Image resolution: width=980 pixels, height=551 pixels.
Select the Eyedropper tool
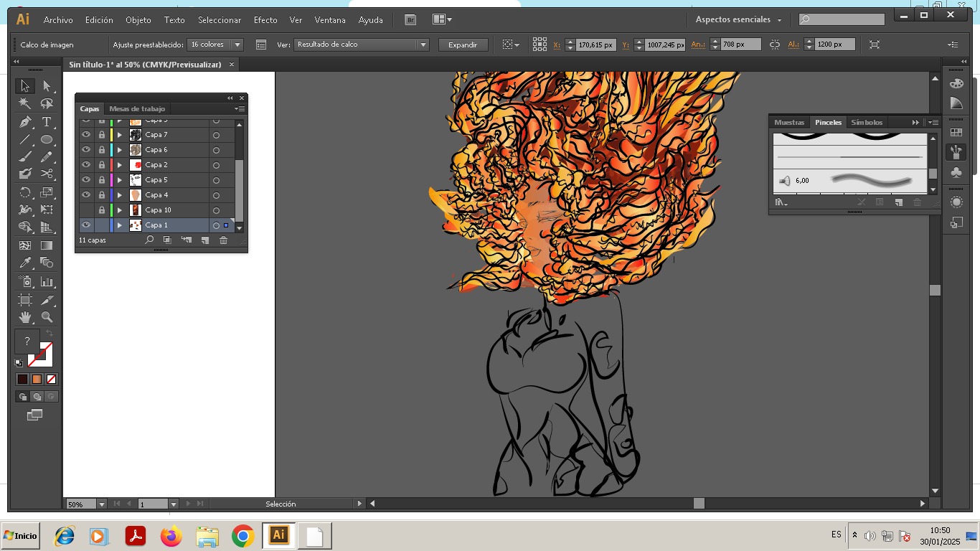pyautogui.click(x=25, y=263)
